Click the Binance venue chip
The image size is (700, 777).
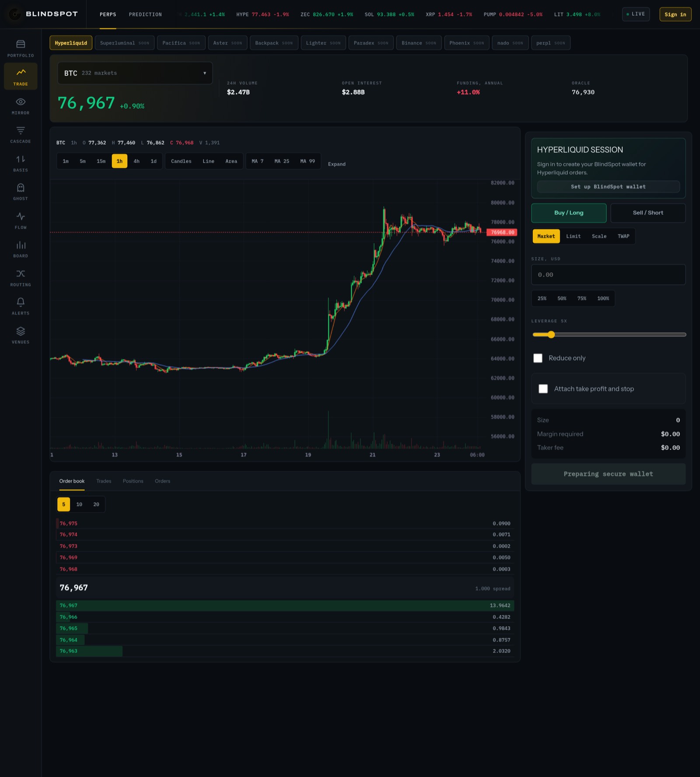coord(419,43)
